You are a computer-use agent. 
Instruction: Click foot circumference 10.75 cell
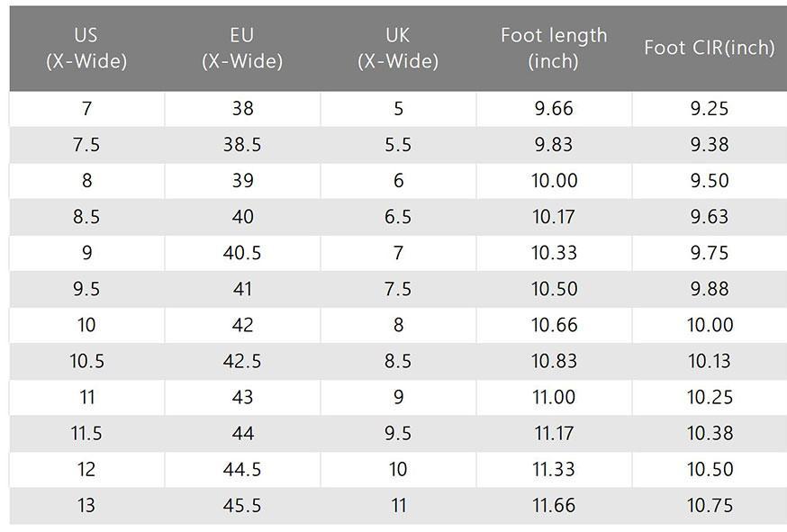709,505
